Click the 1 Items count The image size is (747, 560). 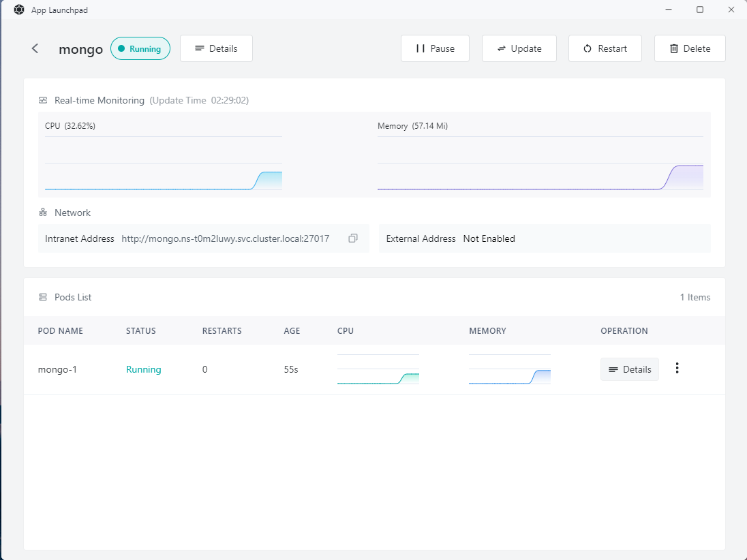[x=695, y=297]
